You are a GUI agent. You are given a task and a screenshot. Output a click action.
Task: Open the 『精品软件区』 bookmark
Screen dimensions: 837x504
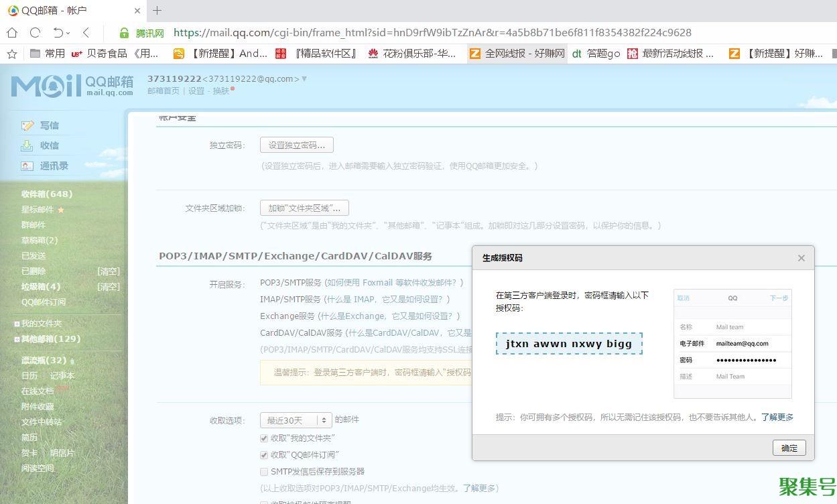(316, 54)
